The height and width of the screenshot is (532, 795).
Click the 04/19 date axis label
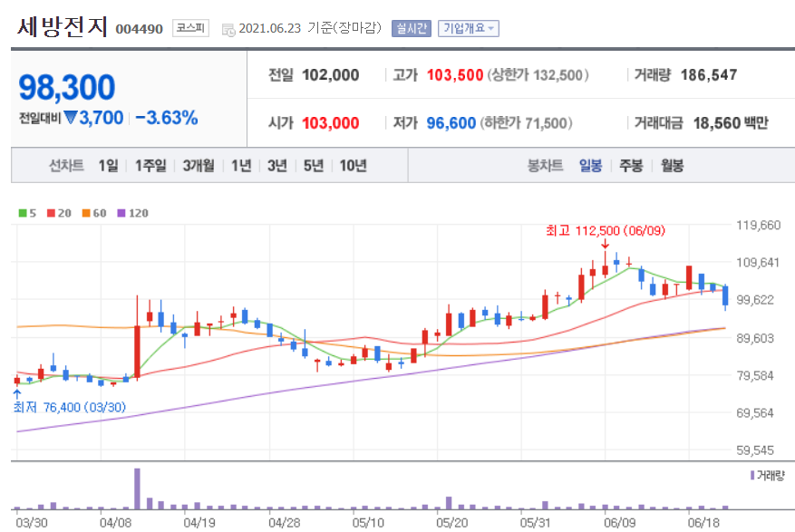click(x=199, y=522)
